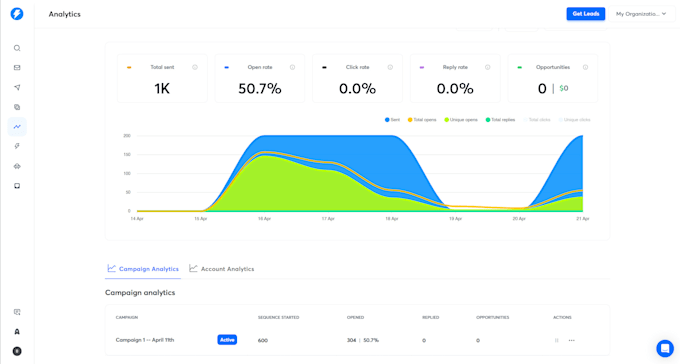Toggle the Unique opens legend series

point(461,120)
